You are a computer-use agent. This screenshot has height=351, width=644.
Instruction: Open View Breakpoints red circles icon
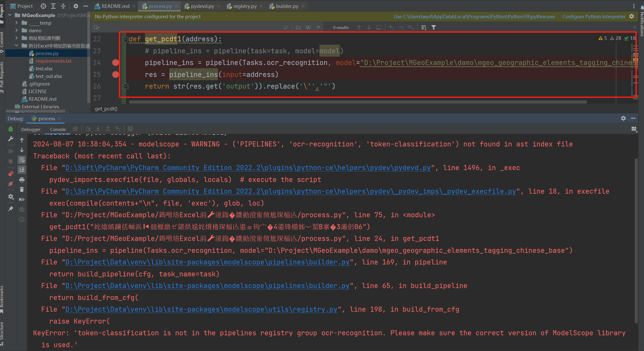pos(11,174)
